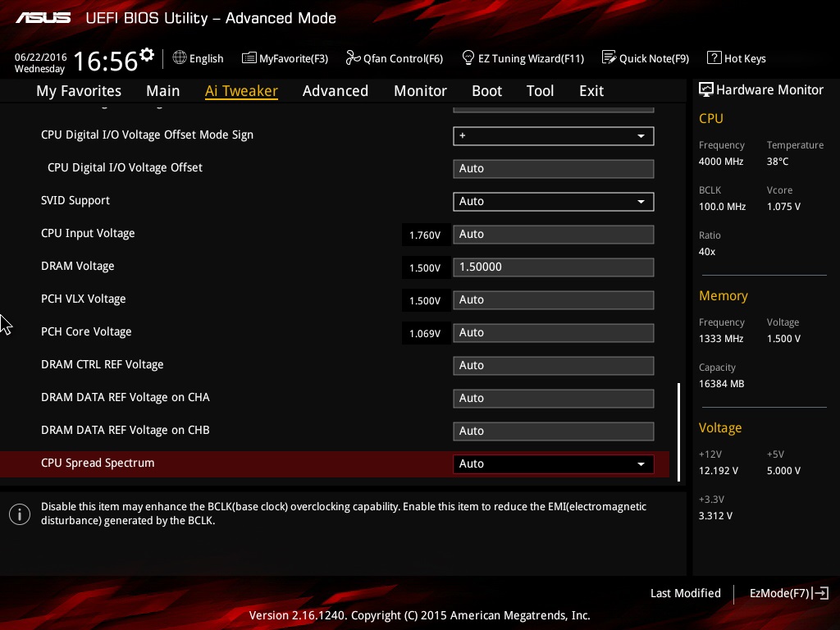Click the Memory heading in Hardware Monitor

[x=724, y=295]
